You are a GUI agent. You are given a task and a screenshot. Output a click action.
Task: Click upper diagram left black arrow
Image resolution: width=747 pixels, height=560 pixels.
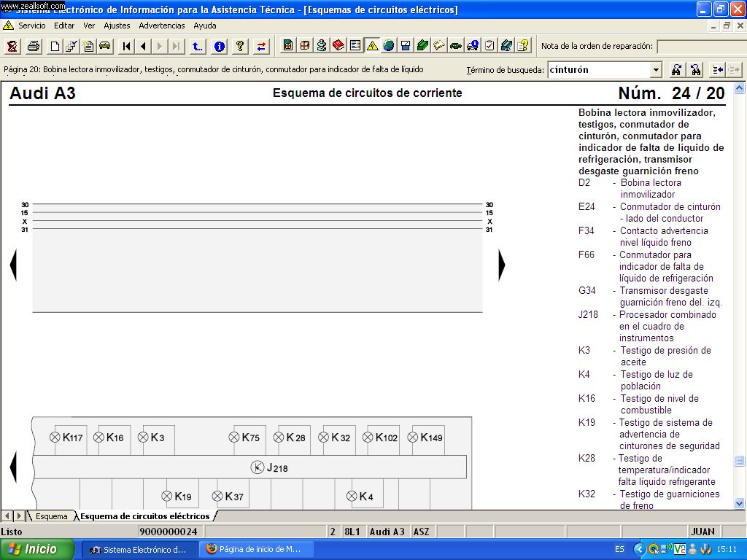tap(13, 265)
